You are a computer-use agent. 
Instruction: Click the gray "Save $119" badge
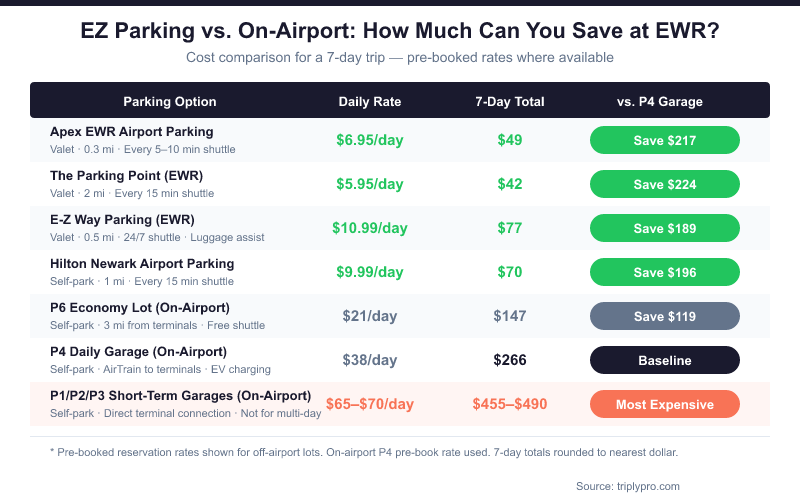[664, 316]
